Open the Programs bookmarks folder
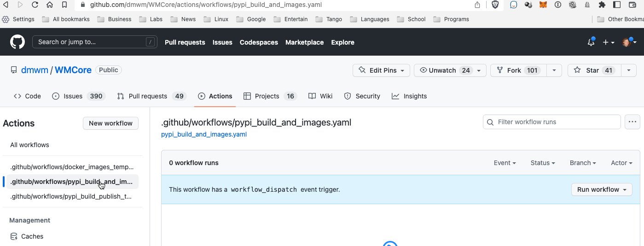The image size is (644, 246). tap(451, 19)
